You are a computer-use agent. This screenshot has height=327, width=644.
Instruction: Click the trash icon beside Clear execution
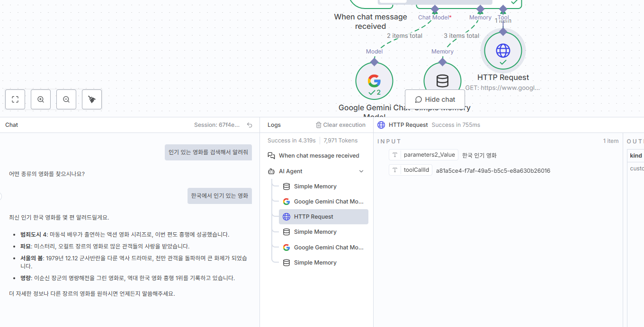[319, 125]
